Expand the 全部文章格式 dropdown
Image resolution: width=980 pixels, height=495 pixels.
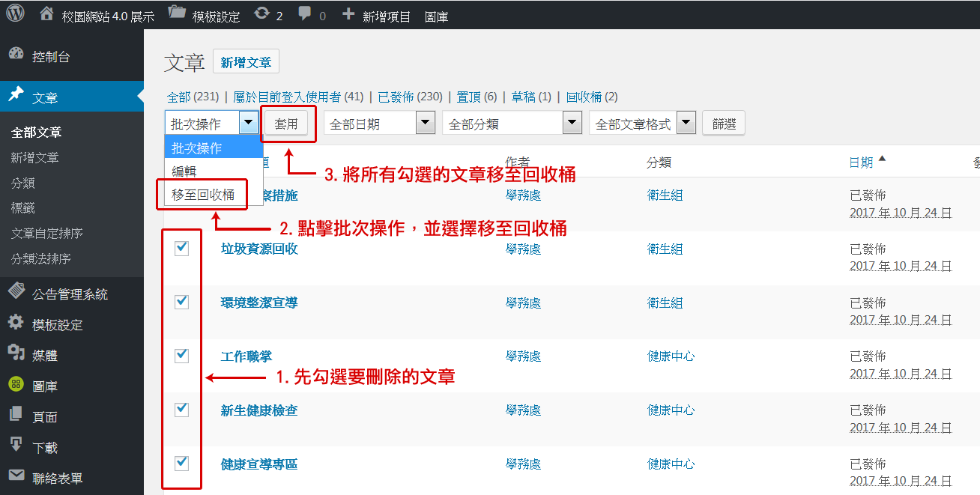(x=643, y=124)
